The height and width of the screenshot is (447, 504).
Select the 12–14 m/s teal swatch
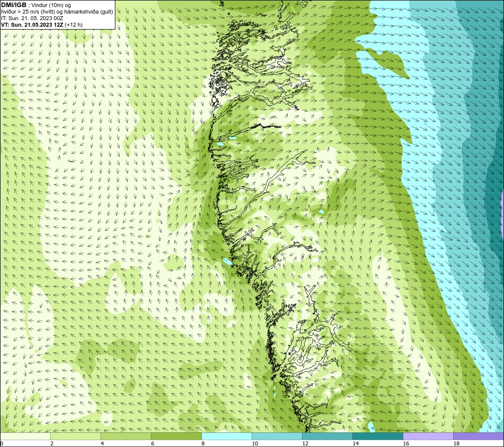(327, 436)
